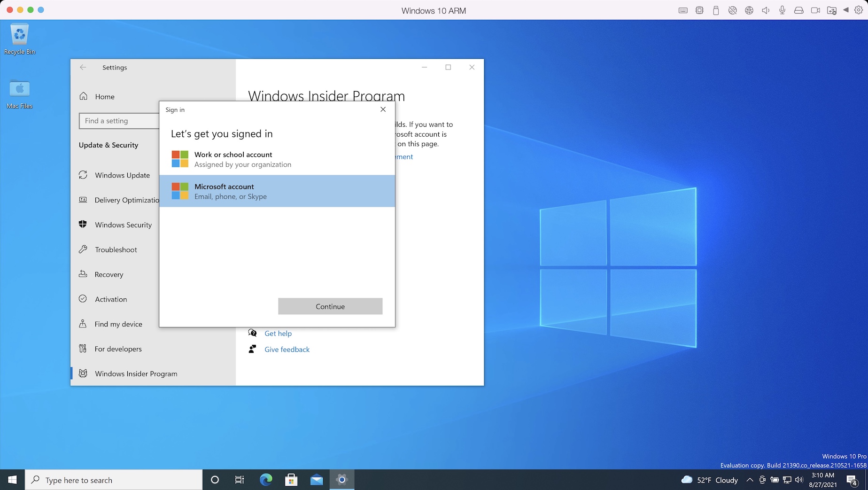The height and width of the screenshot is (490, 868).
Task: Focus the Find a setting search box
Action: tap(119, 121)
